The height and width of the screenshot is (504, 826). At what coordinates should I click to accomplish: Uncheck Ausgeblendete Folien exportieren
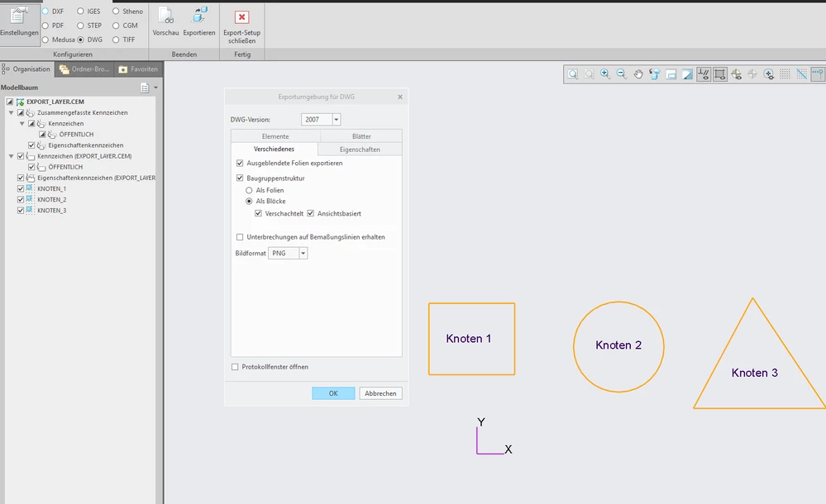(x=241, y=164)
